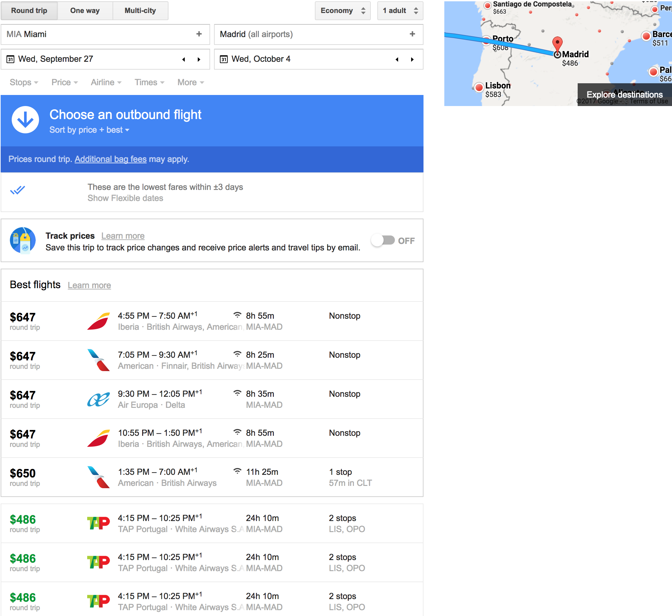Open the More filters dropdown
The height and width of the screenshot is (616, 672).
(x=191, y=82)
